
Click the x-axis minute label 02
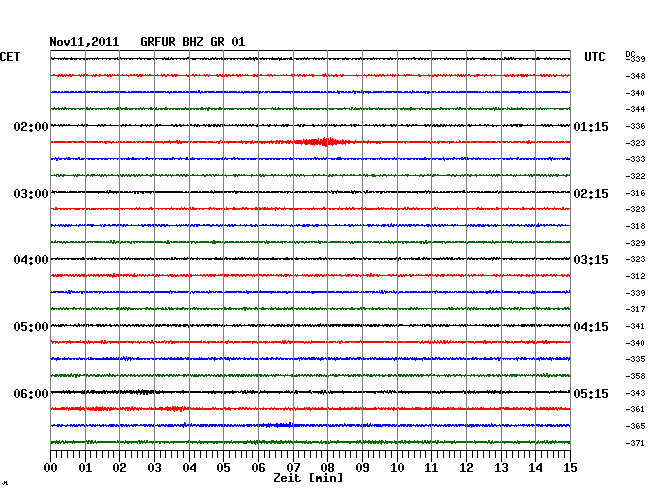pyautogui.click(x=119, y=468)
